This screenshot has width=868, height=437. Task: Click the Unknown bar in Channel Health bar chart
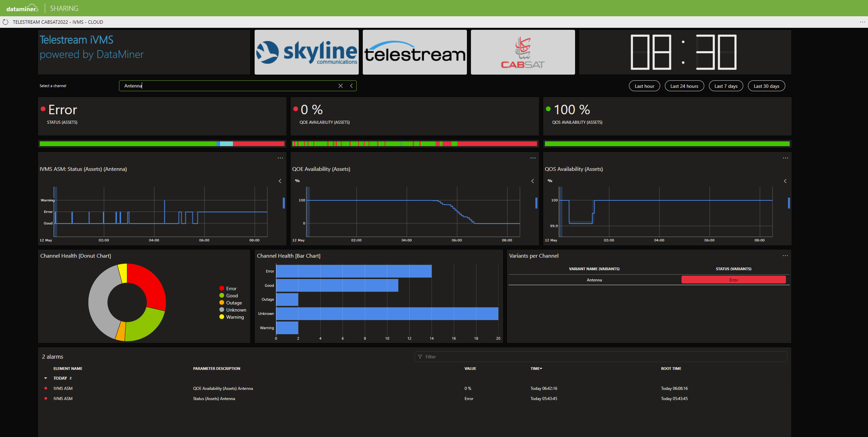[x=387, y=314]
